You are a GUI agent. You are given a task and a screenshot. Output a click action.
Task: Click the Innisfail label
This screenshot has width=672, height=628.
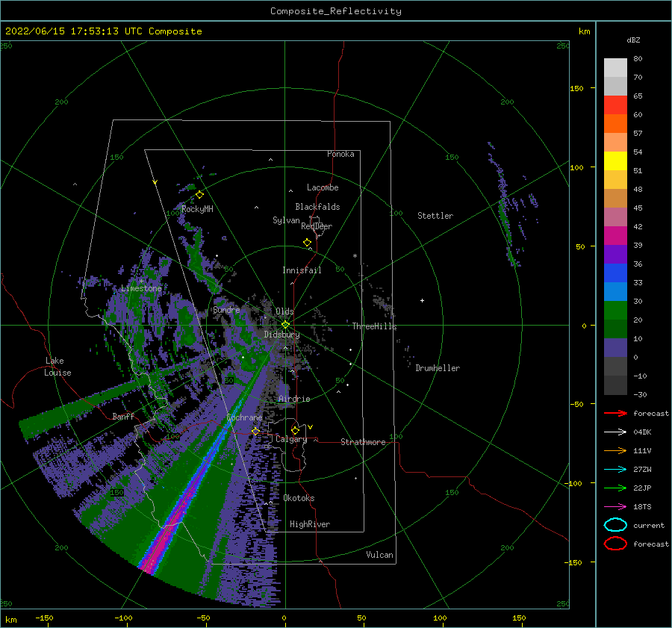coord(302,270)
